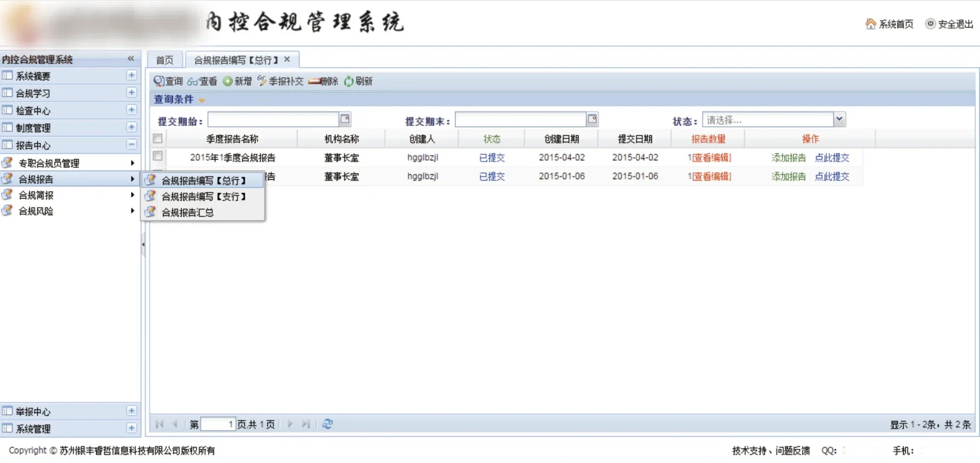Click the 查询 search toolbar icon
Image resolution: width=980 pixels, height=463 pixels.
(x=160, y=81)
